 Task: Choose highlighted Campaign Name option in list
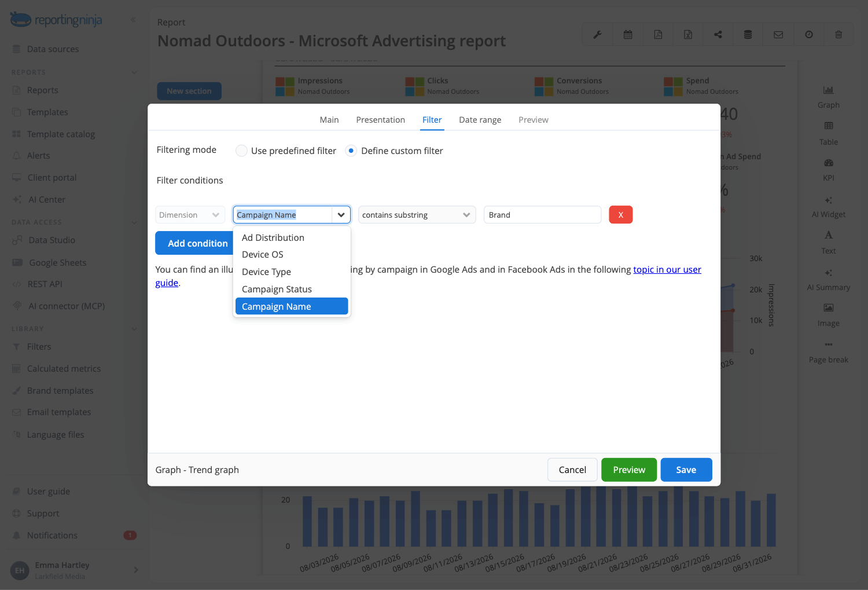pyautogui.click(x=292, y=306)
